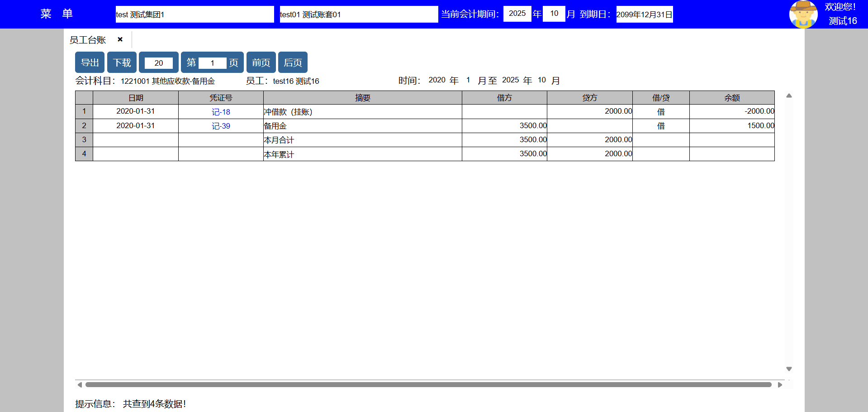The image size is (868, 412).
Task: Open the 菜单 main menu
Action: (x=56, y=14)
